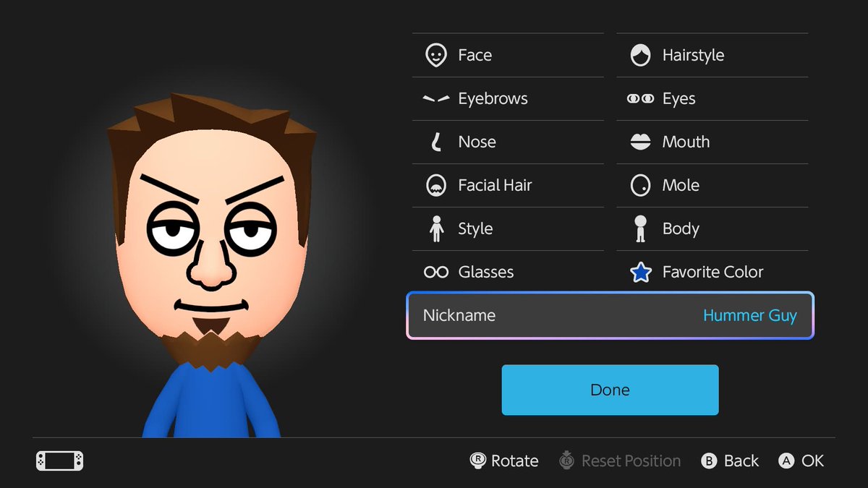The height and width of the screenshot is (488, 868).
Task: Click the blue Favorite Color star swatch
Action: [x=640, y=272]
